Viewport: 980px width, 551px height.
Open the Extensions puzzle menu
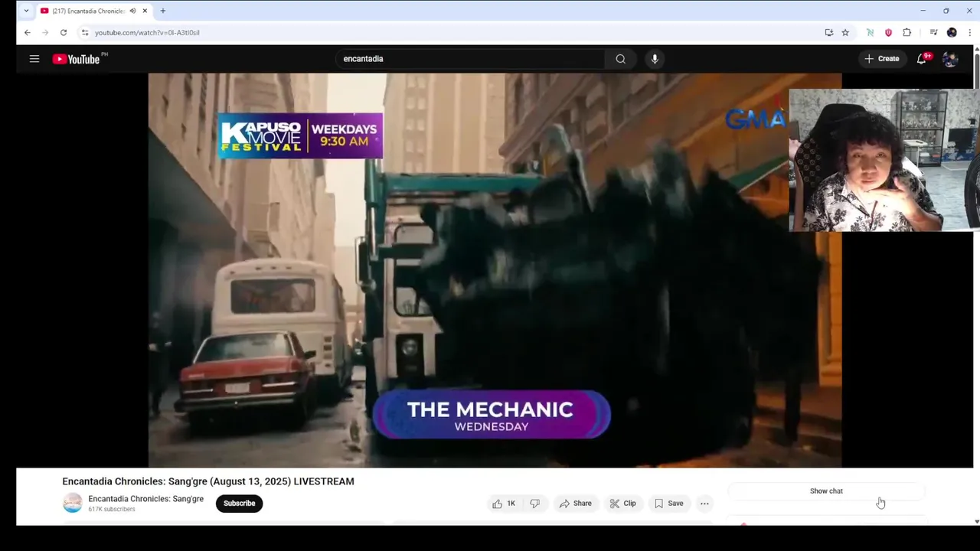coord(907,33)
